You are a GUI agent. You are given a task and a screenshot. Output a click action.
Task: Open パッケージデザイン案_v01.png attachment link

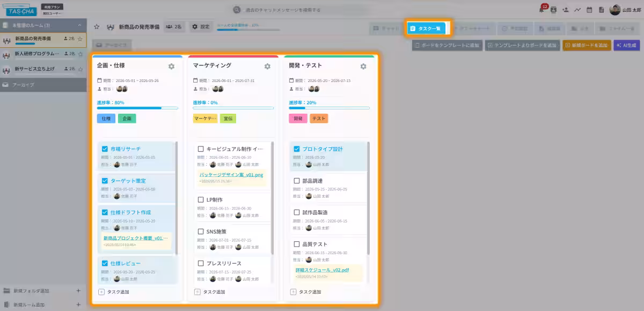(x=231, y=175)
